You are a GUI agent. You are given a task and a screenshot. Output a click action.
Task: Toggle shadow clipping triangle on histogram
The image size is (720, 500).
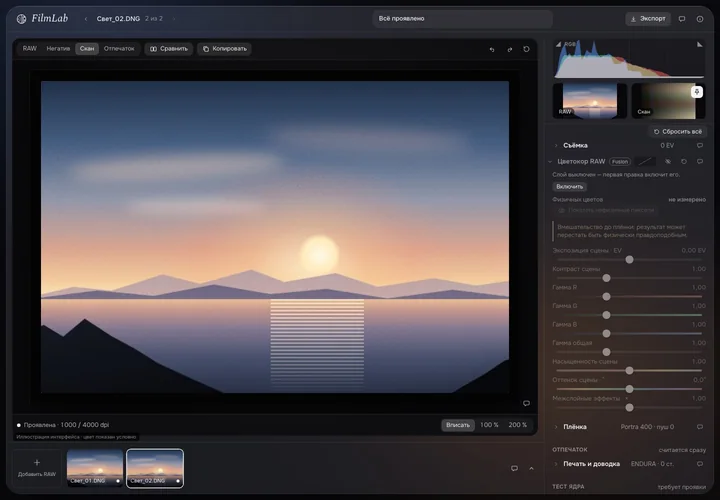tap(558, 45)
